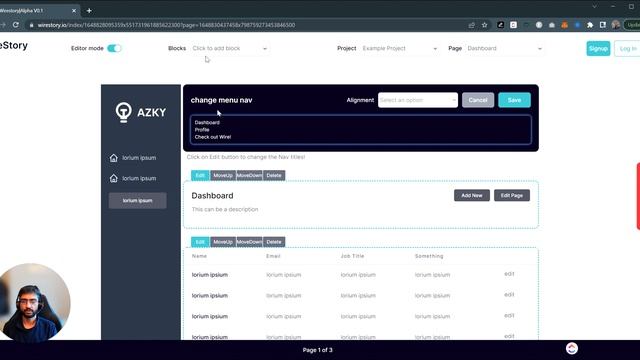
Task: Click the Name column header
Action: [x=199, y=256]
